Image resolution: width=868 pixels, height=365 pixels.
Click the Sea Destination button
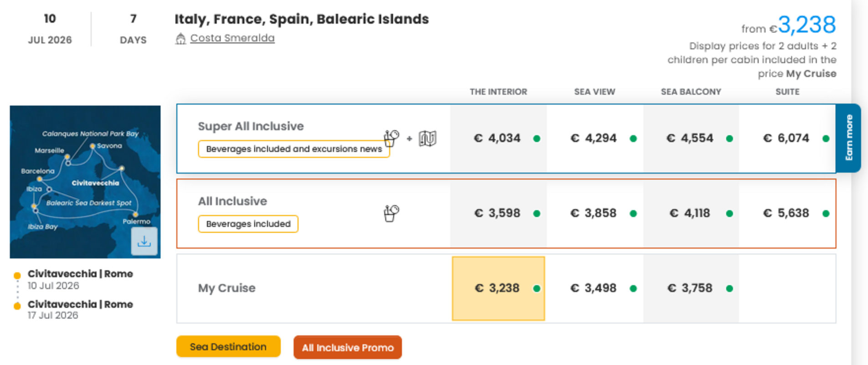pyautogui.click(x=228, y=347)
